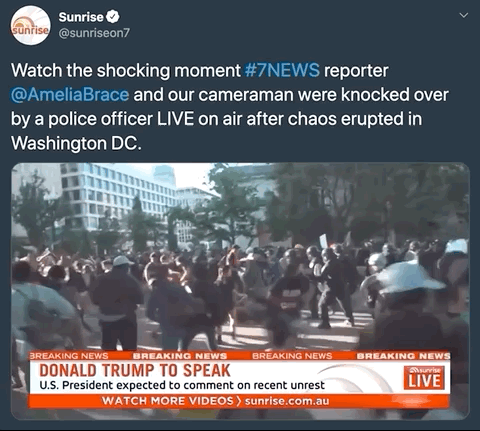Click the Sunrise LIVE badge in video
This screenshot has width=480, height=431.
[424, 377]
